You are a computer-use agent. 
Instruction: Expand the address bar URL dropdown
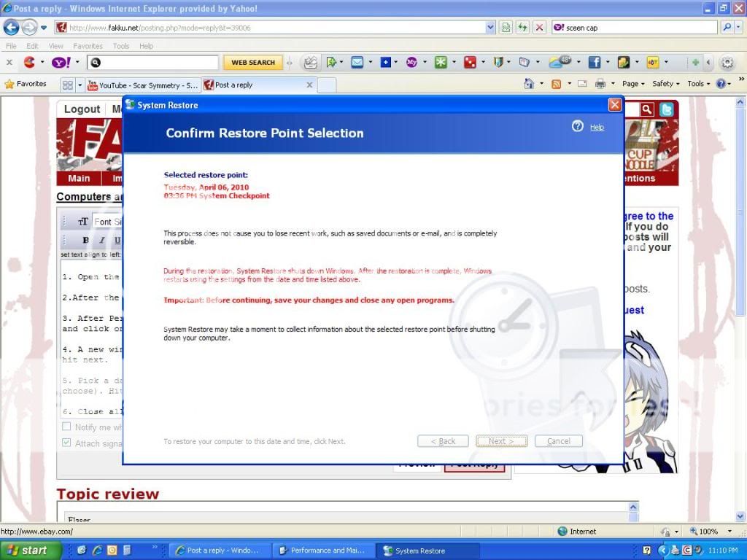point(490,28)
